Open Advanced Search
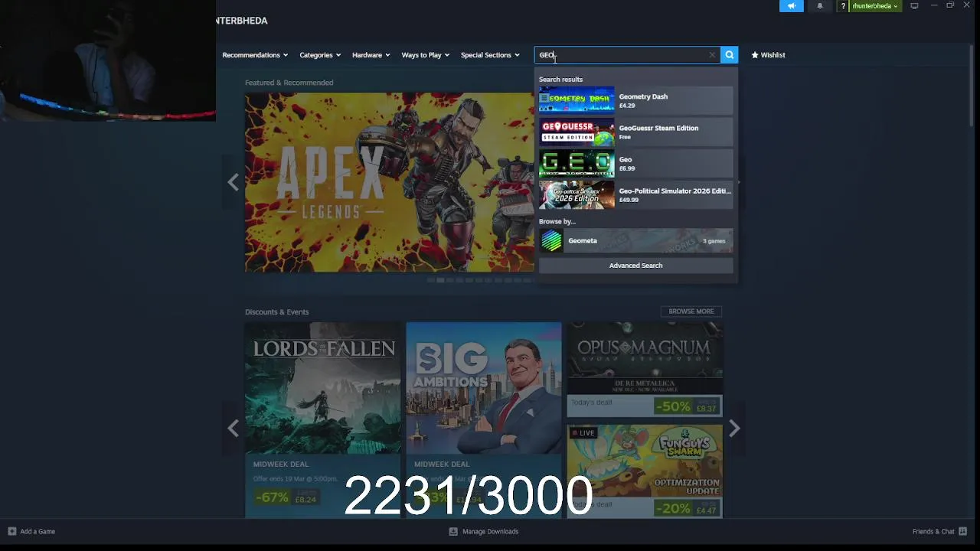Screen dimensions: 980x551 (x=635, y=266)
